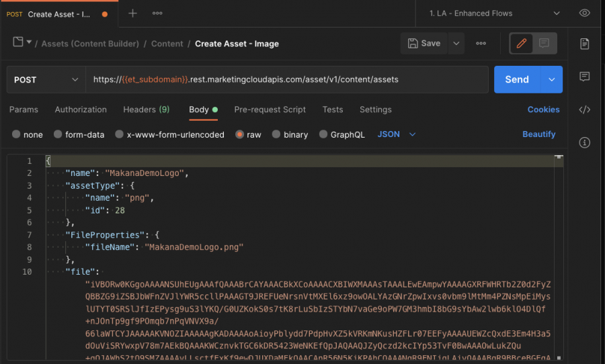Open a new request tab with plus icon
The width and height of the screenshot is (605, 364).
(x=132, y=13)
